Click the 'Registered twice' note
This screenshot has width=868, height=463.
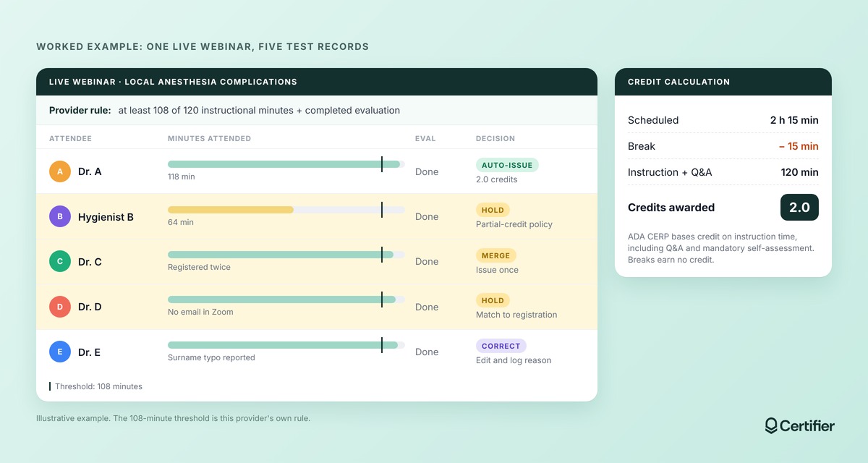click(x=199, y=267)
